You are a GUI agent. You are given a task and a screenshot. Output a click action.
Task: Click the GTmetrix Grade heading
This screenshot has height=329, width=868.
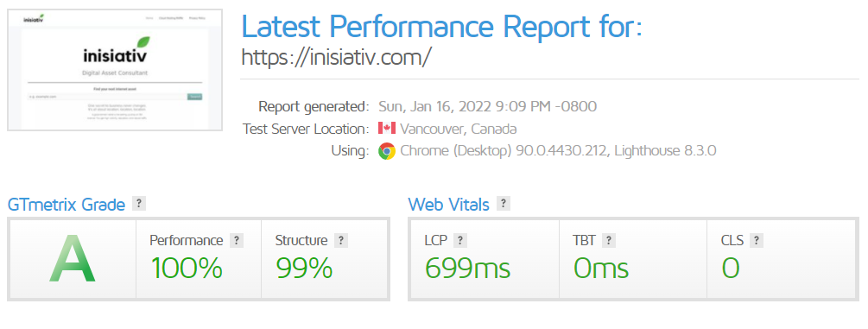[x=67, y=205]
